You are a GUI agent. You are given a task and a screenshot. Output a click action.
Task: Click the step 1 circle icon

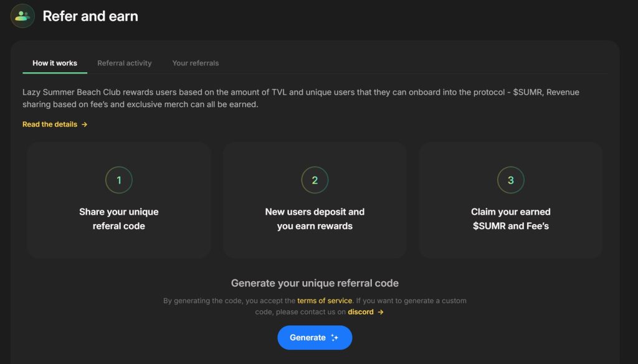119,180
